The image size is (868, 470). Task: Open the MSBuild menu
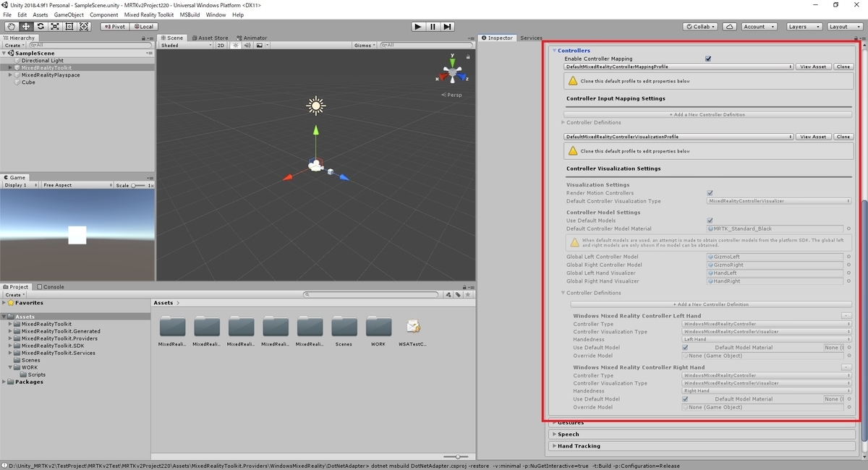click(190, 14)
